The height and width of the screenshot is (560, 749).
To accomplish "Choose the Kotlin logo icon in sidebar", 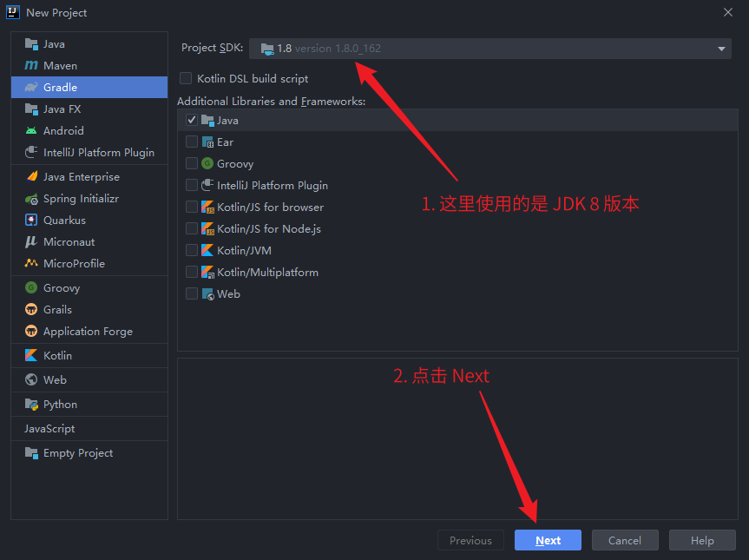I will [x=31, y=356].
